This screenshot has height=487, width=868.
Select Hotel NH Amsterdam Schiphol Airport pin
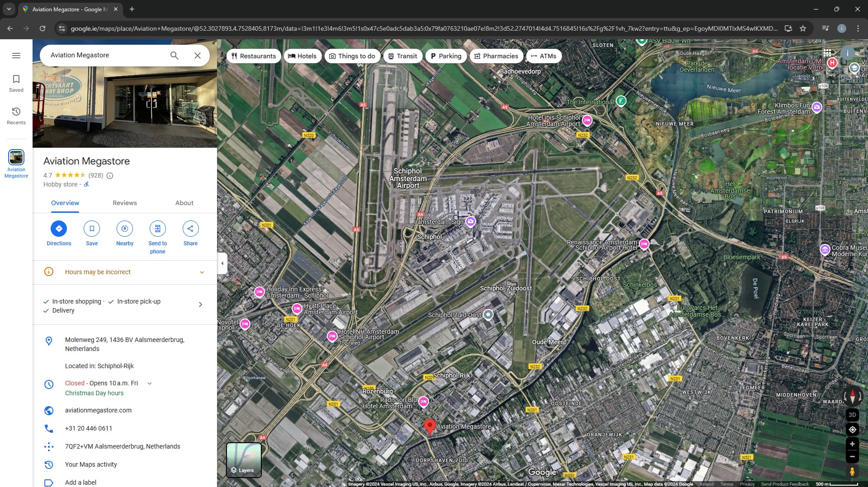332,336
